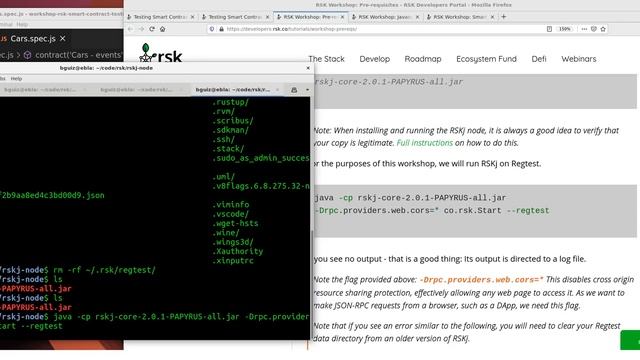The height and width of the screenshot is (360, 640).
Task: Click the java -cp command in terminal
Action: tap(181, 317)
